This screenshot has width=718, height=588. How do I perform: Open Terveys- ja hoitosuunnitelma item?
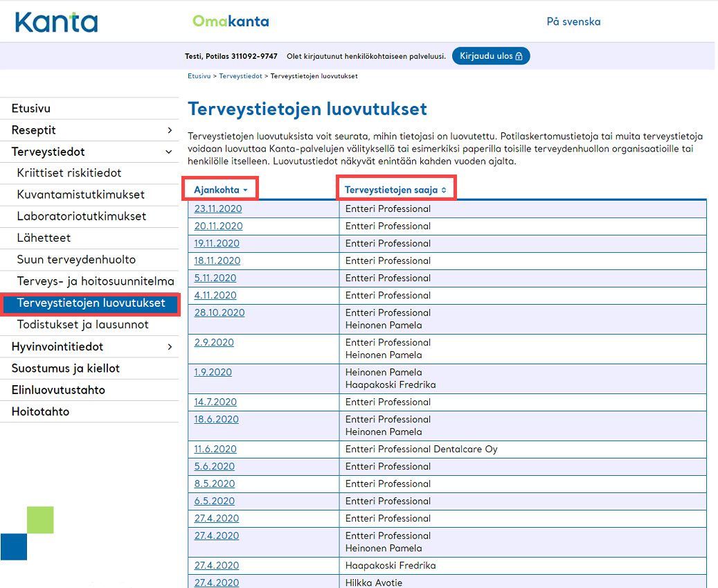pyautogui.click(x=96, y=281)
